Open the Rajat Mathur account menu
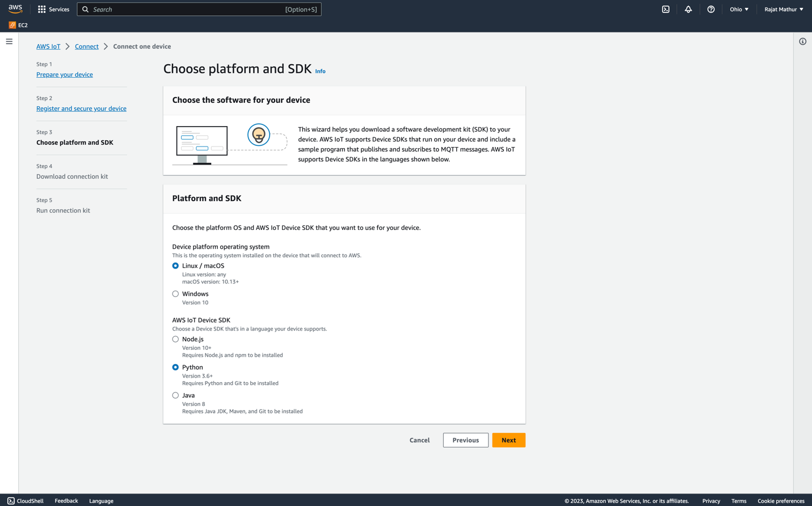Viewport: 812px width, 506px height. (x=783, y=9)
